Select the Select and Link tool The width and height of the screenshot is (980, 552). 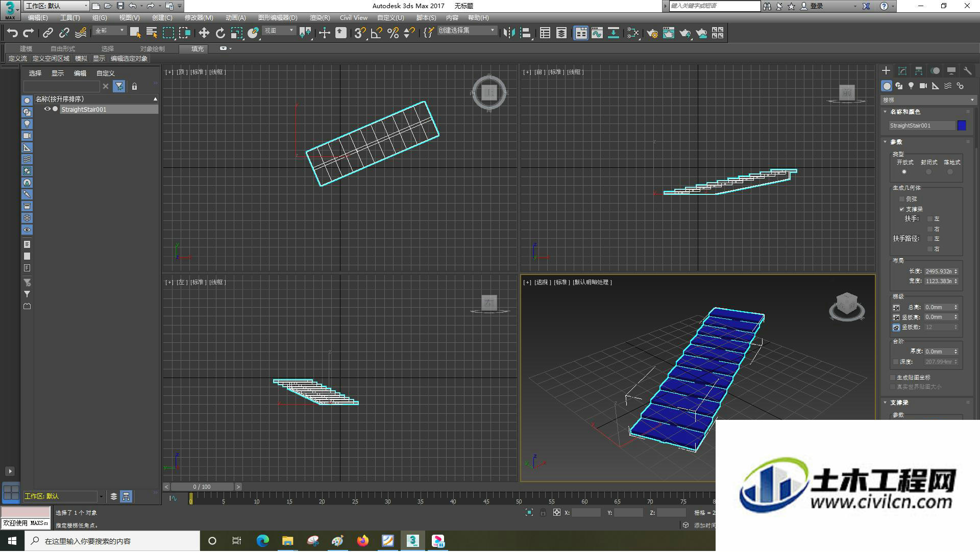pyautogui.click(x=47, y=33)
